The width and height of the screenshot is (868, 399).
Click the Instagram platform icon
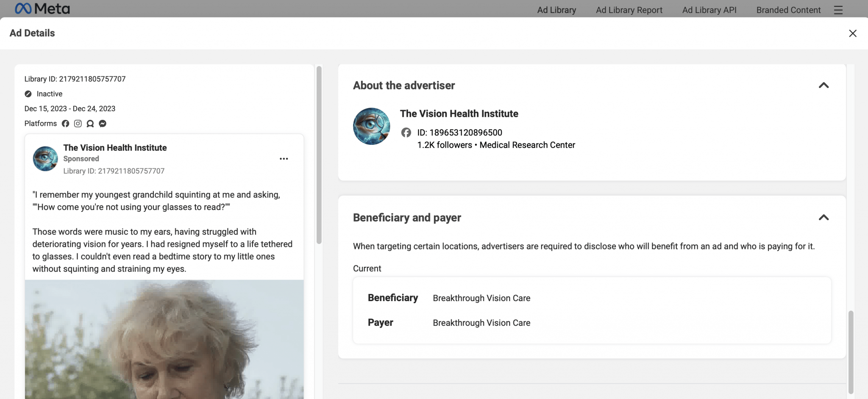pos(78,124)
